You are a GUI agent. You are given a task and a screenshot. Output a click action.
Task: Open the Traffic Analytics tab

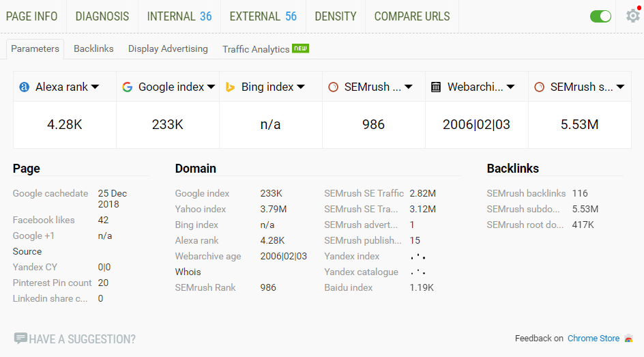pyautogui.click(x=256, y=49)
